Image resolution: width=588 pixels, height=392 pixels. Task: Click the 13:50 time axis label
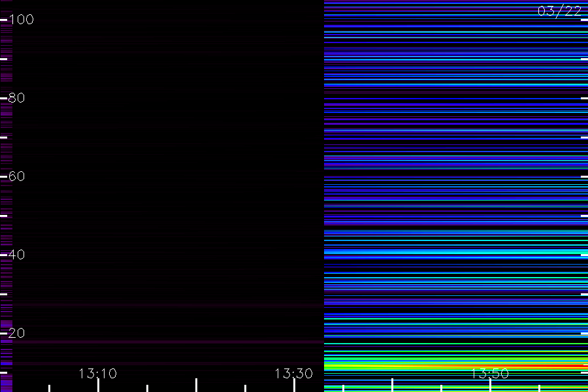[490, 374]
